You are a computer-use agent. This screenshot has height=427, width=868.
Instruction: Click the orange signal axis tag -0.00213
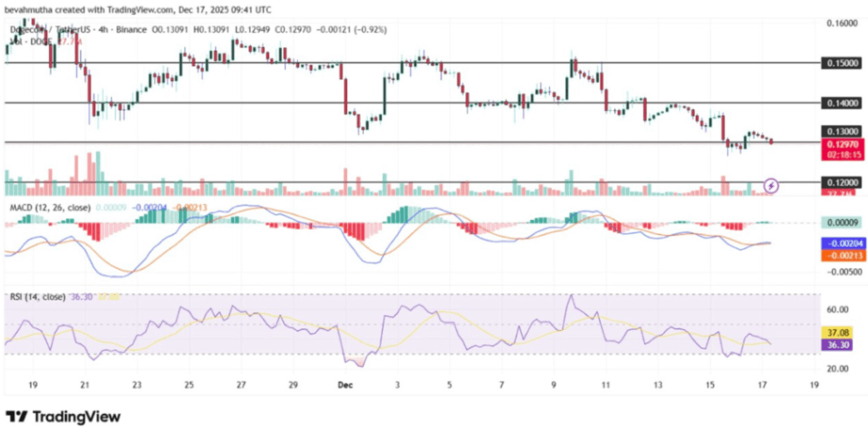click(x=842, y=256)
